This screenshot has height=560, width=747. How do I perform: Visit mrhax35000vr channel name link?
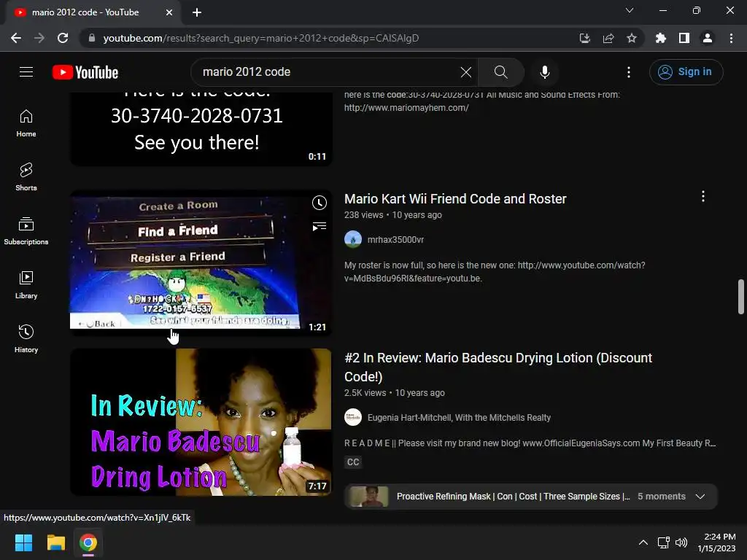[x=395, y=239]
